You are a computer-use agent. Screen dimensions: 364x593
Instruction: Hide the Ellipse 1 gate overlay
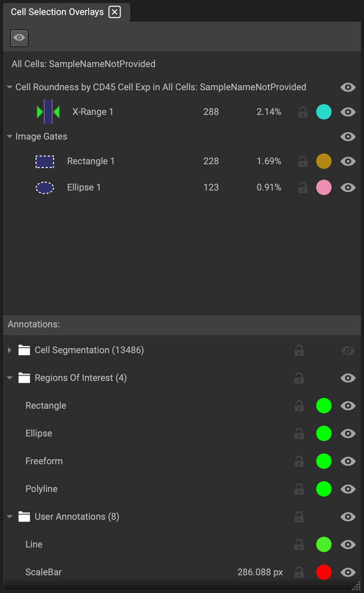(348, 187)
